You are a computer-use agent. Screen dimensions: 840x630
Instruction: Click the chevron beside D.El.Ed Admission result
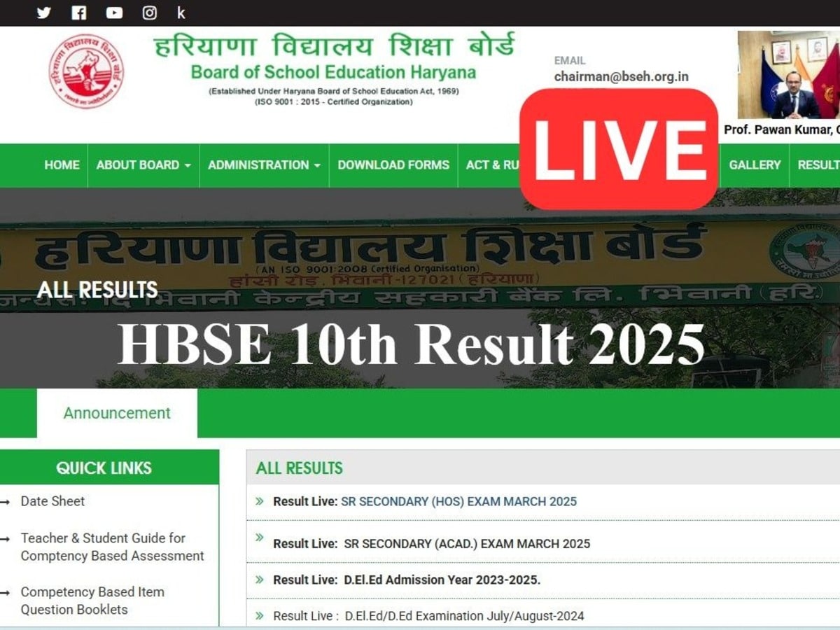260,580
